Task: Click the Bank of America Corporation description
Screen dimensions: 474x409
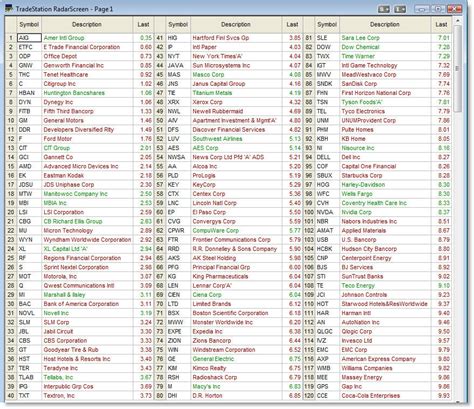Action: 81,304
